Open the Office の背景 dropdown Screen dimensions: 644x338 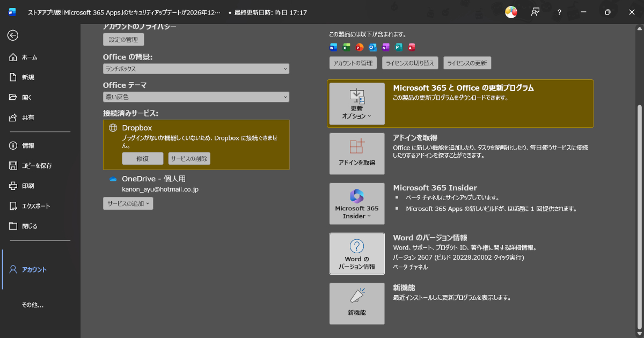pos(196,69)
